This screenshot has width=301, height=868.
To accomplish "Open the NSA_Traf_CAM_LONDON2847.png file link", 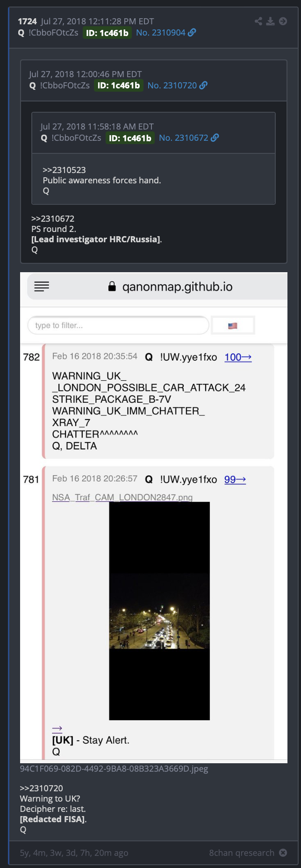I will (x=122, y=497).
